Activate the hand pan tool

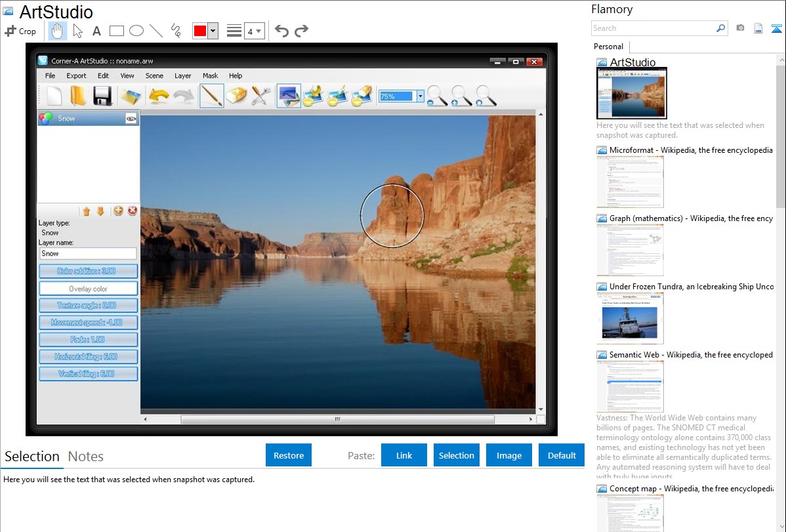(x=57, y=31)
